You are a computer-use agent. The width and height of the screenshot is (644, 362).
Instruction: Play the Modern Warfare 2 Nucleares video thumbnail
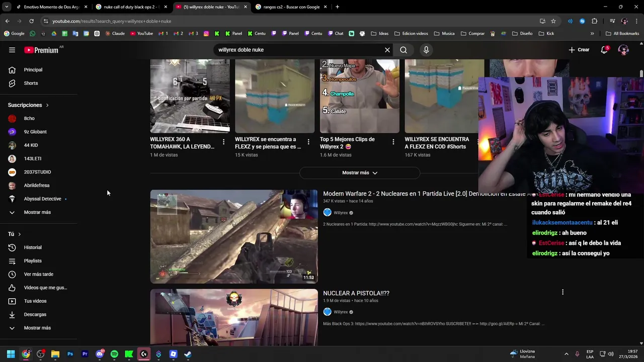[234, 236]
